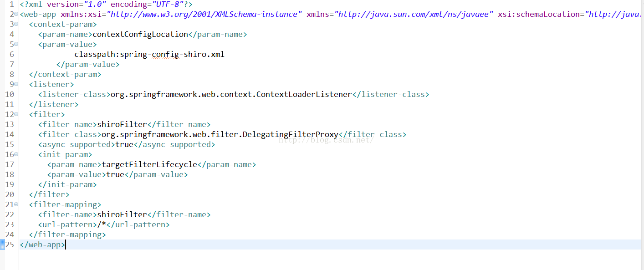The width and height of the screenshot is (644, 270).
Task: Collapse the init-param fold marker on line 16
Action: tap(16, 154)
